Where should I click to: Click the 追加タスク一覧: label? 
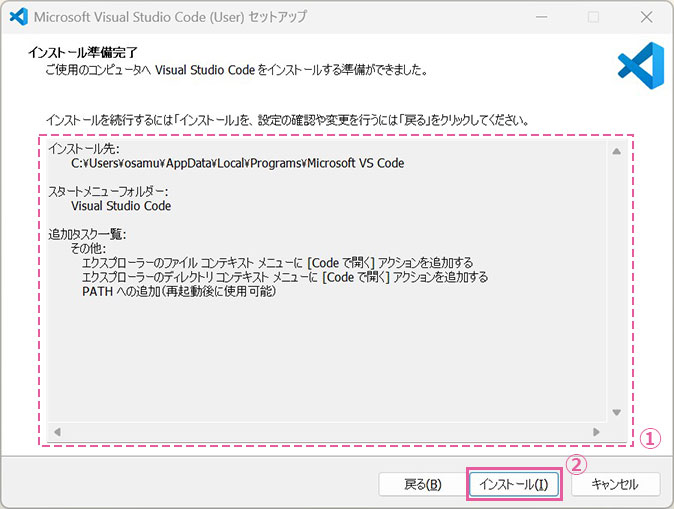tap(87, 234)
